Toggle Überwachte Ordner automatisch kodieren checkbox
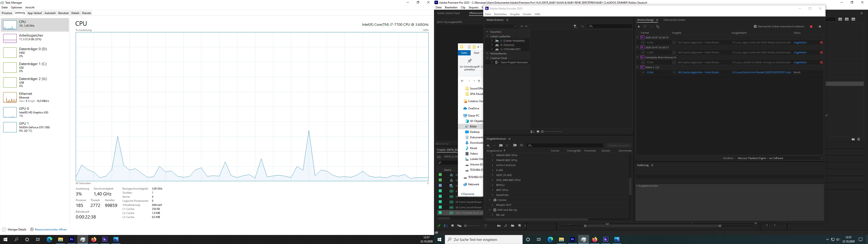This screenshot has width=868, height=244. pyautogui.click(x=755, y=27)
